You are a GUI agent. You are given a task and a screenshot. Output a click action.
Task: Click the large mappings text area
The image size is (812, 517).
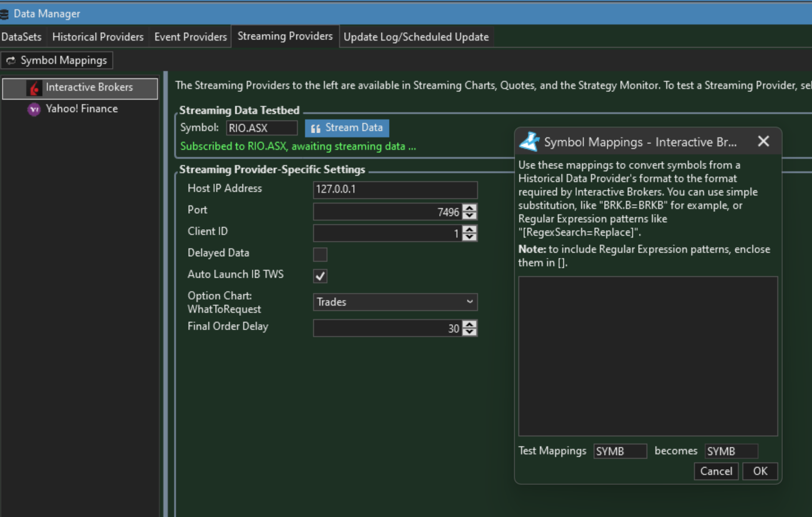pos(648,356)
